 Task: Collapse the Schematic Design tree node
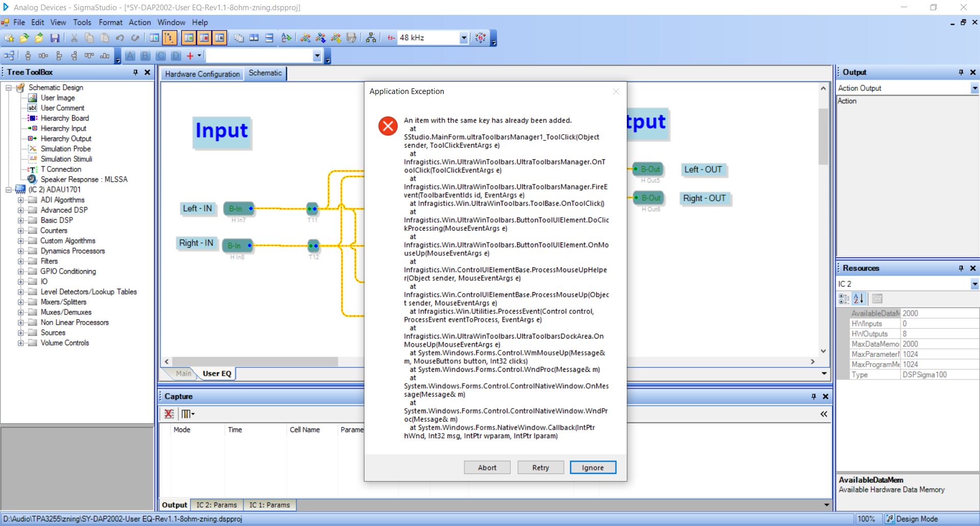click(8, 88)
